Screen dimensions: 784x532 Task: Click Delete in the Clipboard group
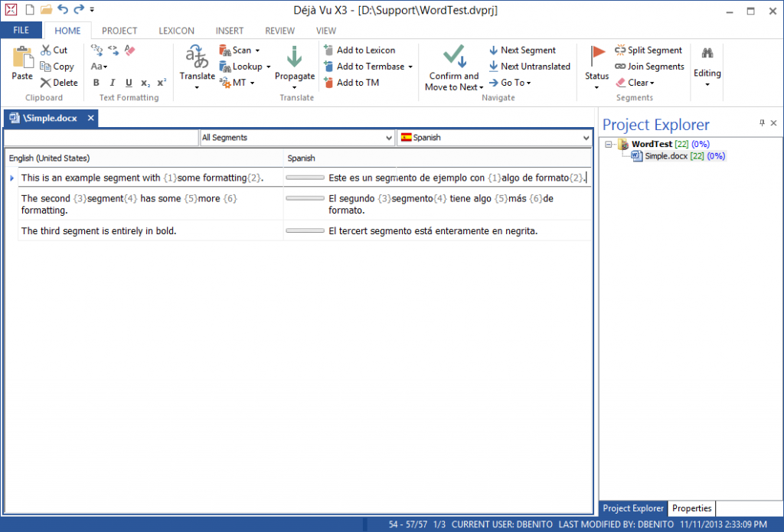pos(59,83)
